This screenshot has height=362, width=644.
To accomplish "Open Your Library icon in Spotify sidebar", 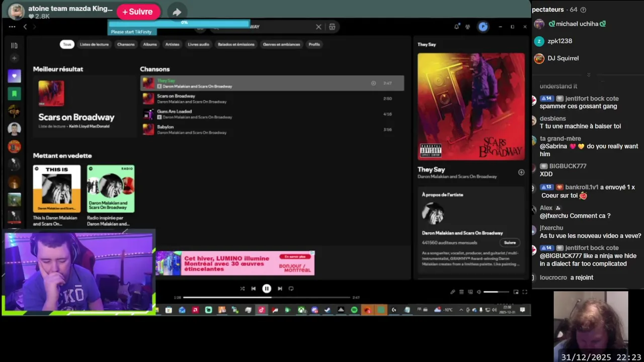I will pyautogui.click(x=14, y=45).
